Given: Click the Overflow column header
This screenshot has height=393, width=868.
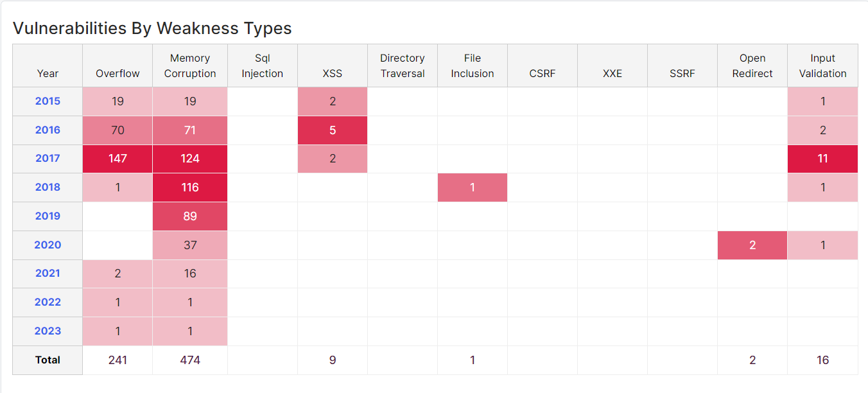Looking at the screenshot, I should (117, 65).
